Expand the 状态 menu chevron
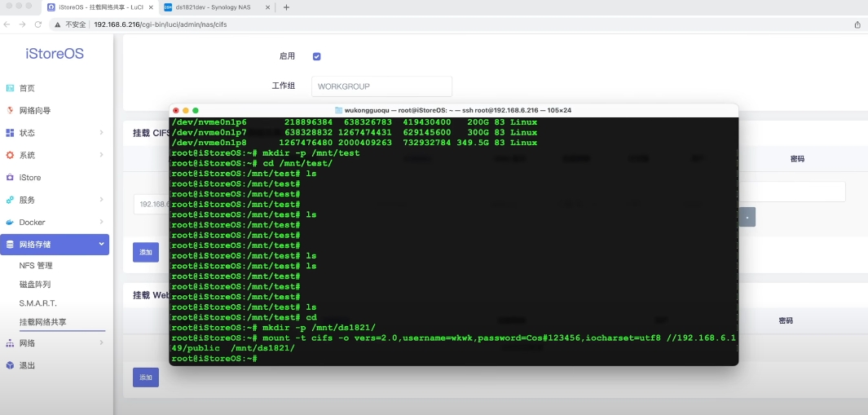Image resolution: width=868 pixels, height=415 pixels. pos(101,132)
